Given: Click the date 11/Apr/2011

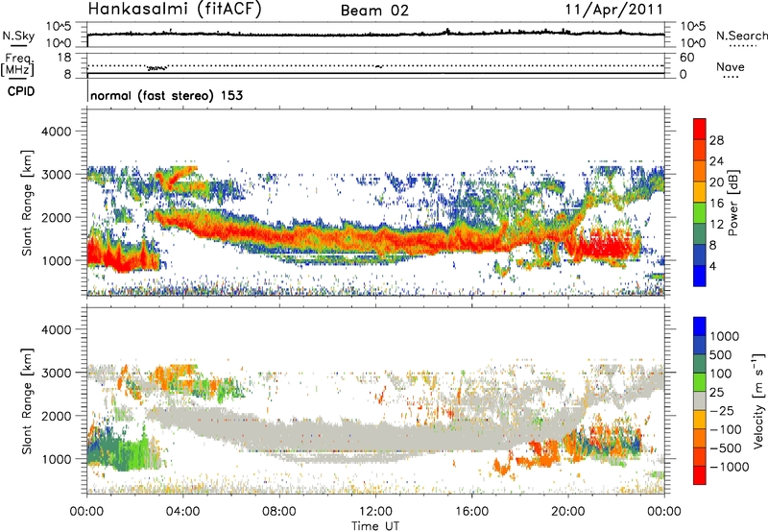Looking at the screenshot, I should click(x=614, y=10).
